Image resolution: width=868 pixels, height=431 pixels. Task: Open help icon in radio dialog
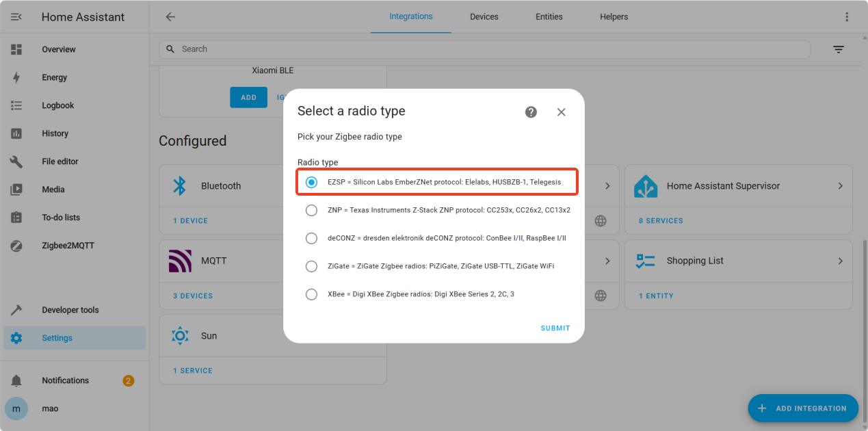531,112
